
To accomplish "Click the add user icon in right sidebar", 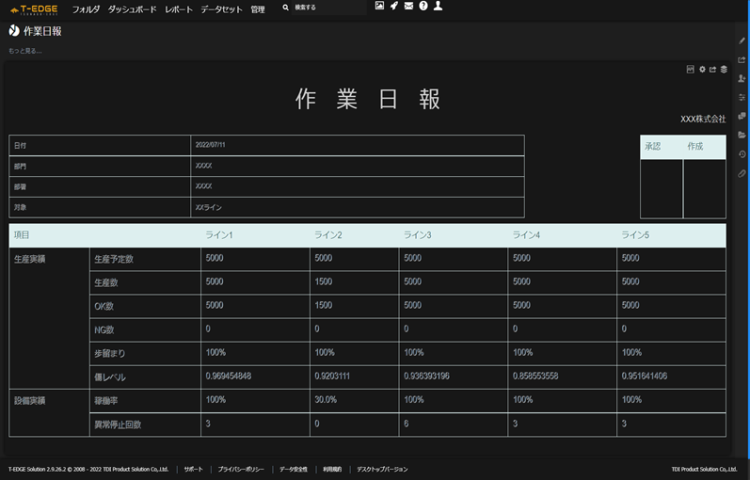I will pos(741,79).
